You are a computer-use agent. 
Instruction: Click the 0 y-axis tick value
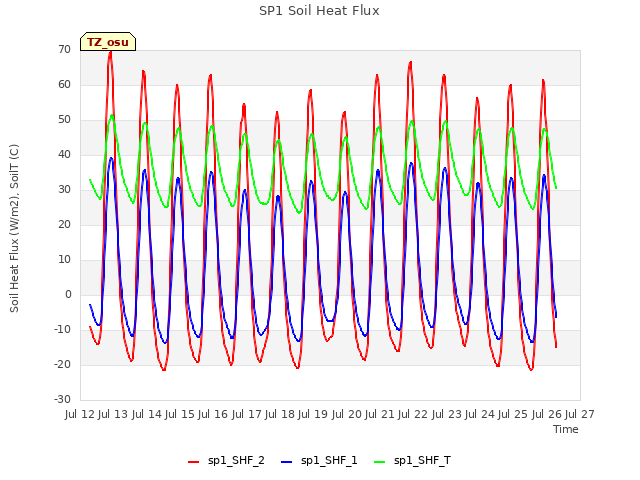[68, 294]
